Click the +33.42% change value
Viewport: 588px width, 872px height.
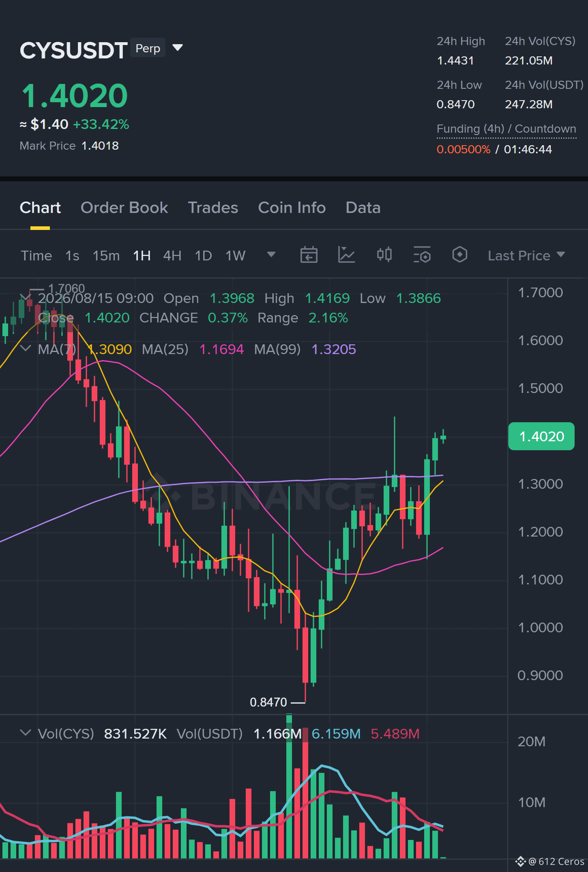click(101, 124)
